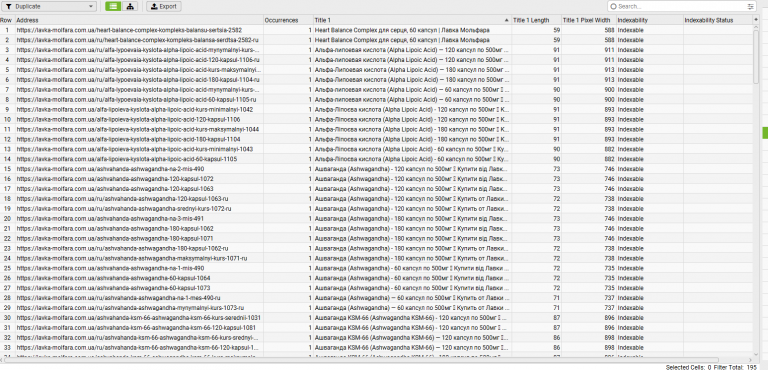Image resolution: width=768 pixels, height=370 pixels.
Task: Select URL ashvahanda-ashwagandha-60-kapsul-1073
Action: (113, 288)
